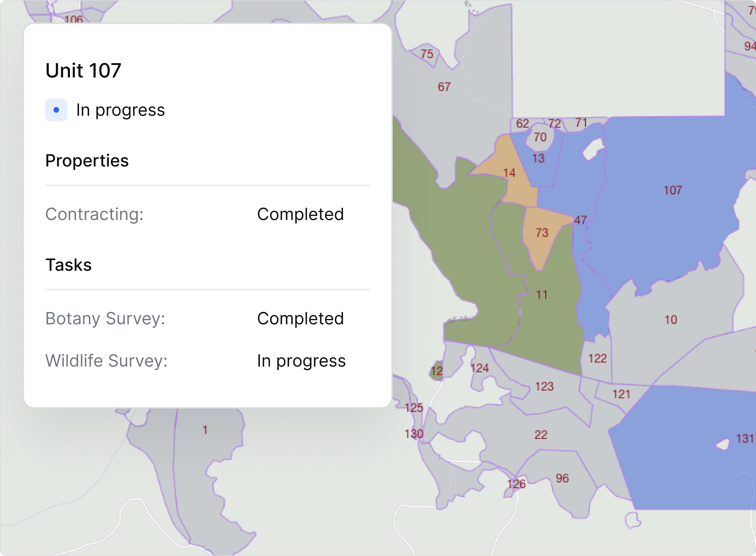This screenshot has width=756, height=556.
Task: Select the orange Unit 14 polygon
Action: (509, 173)
